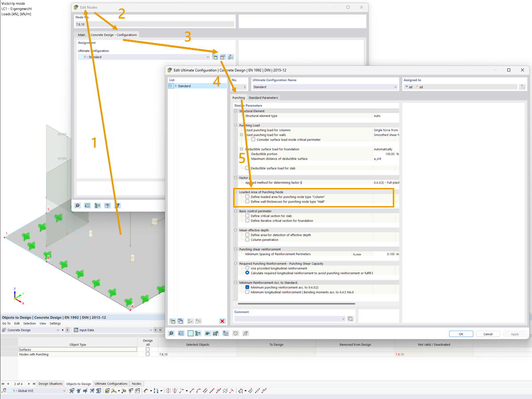This screenshot has width=532, height=399.
Task: Click the reset history circular-arrow icon
Action: coord(235,333)
